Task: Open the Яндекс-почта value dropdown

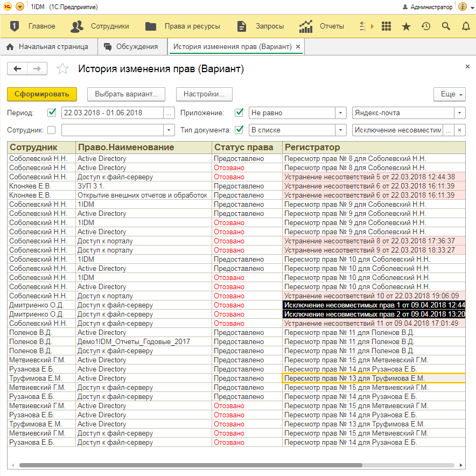Action: point(459,113)
